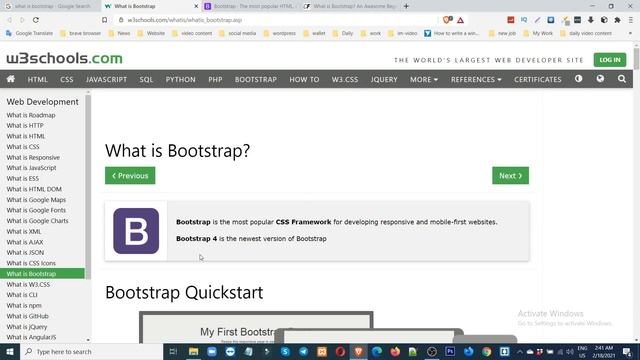
Task: Toggle dark mode contrast icon
Action: tap(578, 79)
